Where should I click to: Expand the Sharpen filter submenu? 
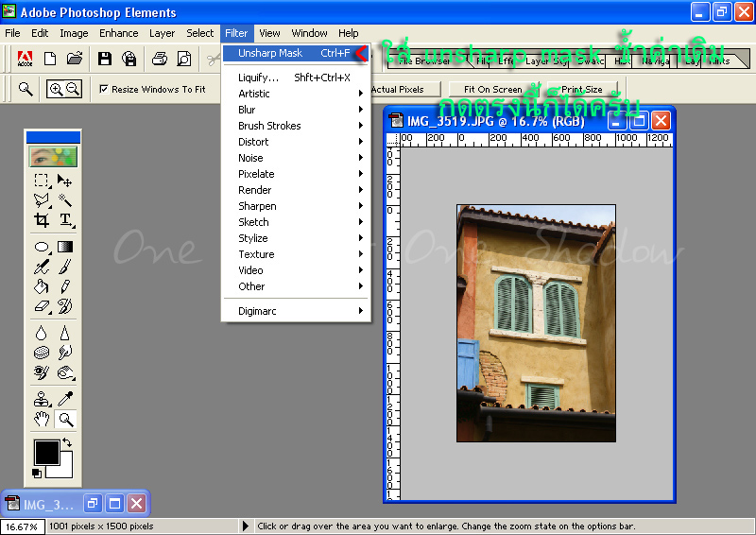pyautogui.click(x=296, y=206)
